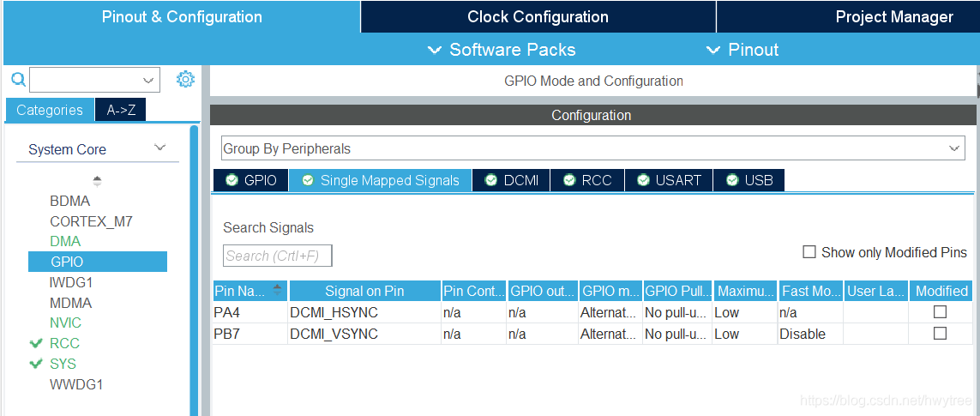Image resolution: width=980 pixels, height=416 pixels.
Task: Select NVIC in the System Core list
Action: click(x=66, y=323)
